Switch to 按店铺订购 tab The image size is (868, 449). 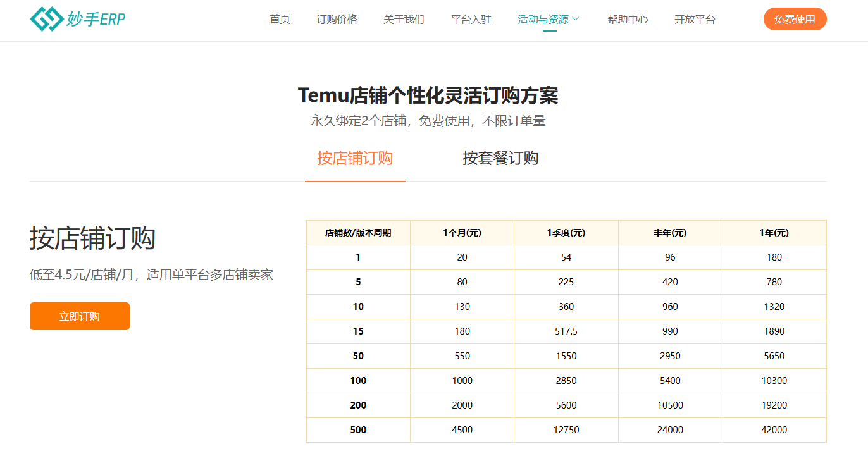[x=355, y=158]
